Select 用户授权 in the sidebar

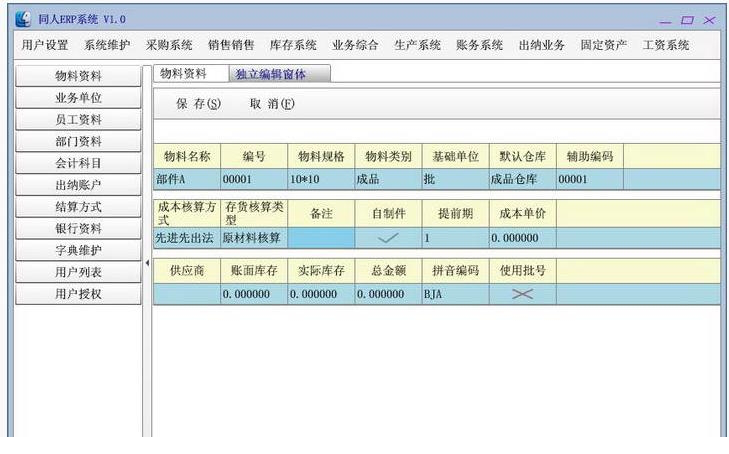click(78, 294)
